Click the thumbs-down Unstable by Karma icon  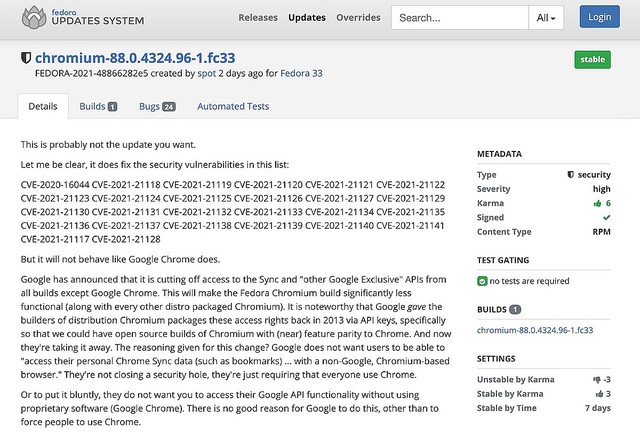594,380
